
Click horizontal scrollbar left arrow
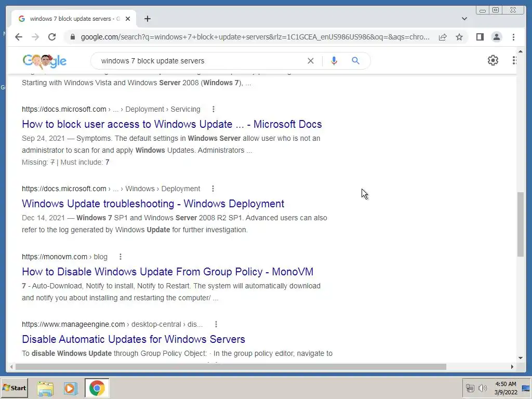coord(11,367)
